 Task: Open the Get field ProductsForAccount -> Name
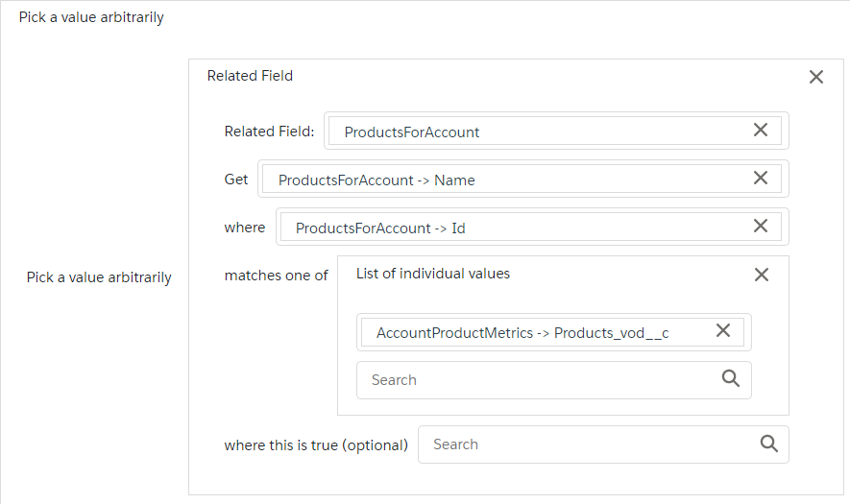[499, 180]
